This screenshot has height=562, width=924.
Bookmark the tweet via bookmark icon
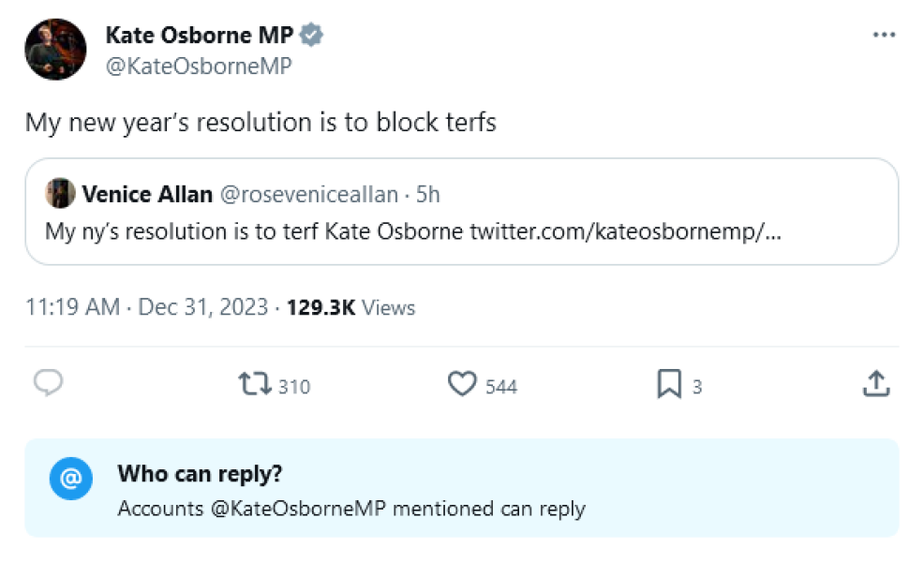tap(671, 383)
